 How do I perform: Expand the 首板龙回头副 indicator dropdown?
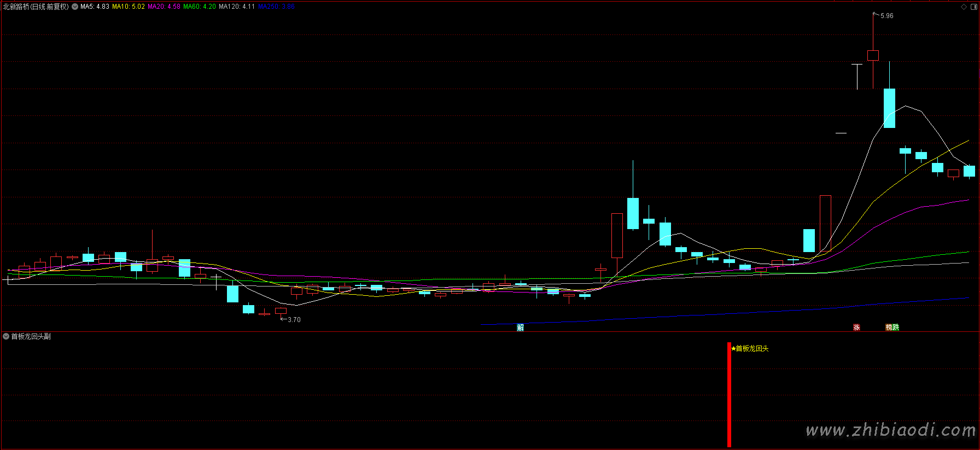coord(6,336)
